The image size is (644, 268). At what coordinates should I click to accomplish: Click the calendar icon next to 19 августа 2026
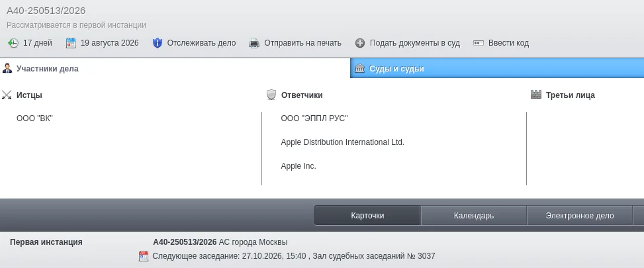[x=71, y=43]
